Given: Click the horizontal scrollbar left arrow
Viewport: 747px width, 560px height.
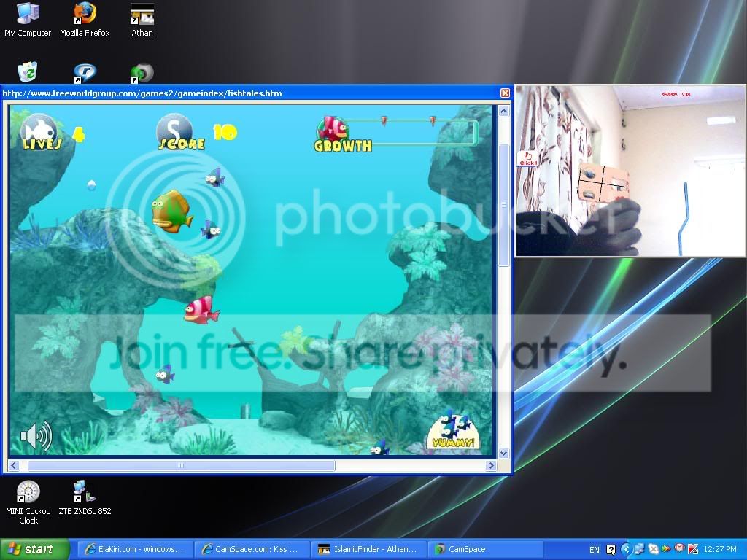Looking at the screenshot, I should coord(14,465).
